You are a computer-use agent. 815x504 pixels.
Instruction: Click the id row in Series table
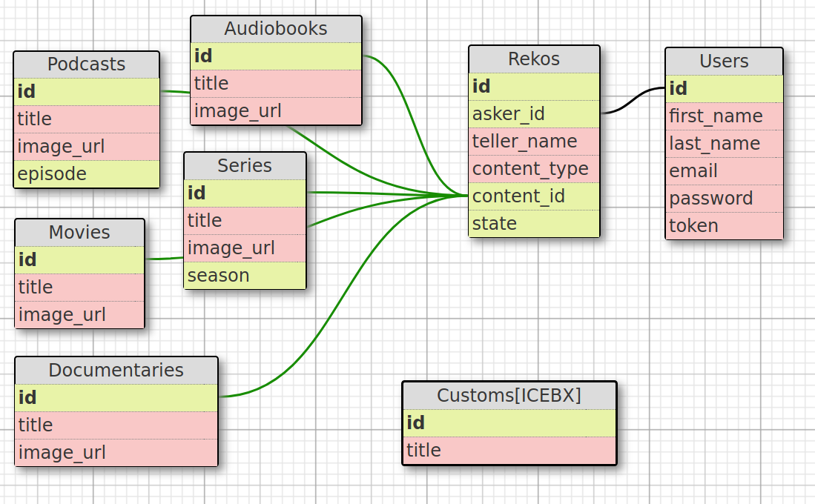245,193
